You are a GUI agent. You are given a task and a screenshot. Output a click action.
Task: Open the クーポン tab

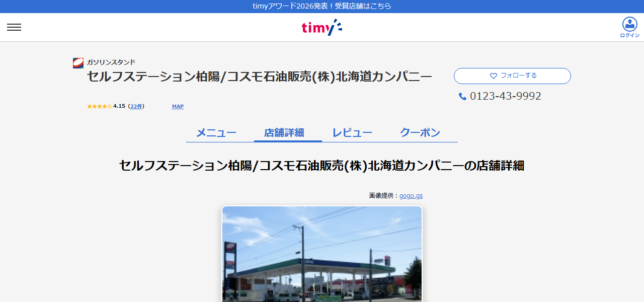pyautogui.click(x=420, y=133)
